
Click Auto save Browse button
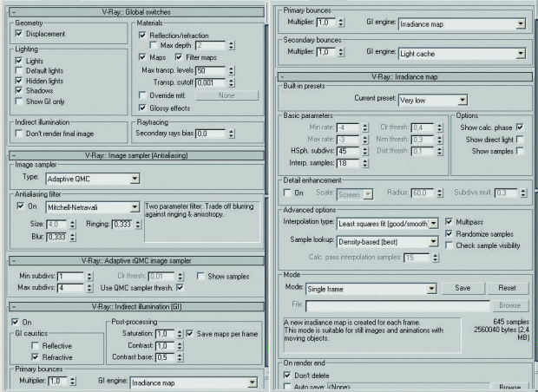click(510, 387)
